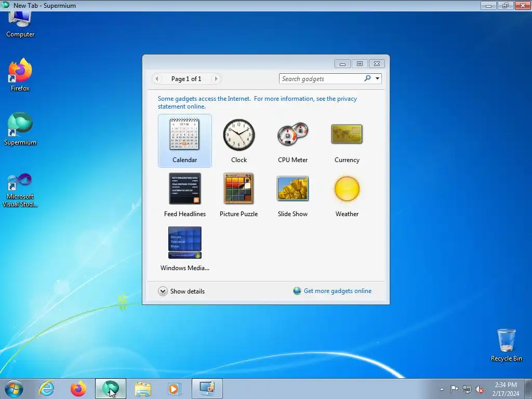The width and height of the screenshot is (532, 399).
Task: Minimize the gadget gallery window
Action: tap(343, 63)
